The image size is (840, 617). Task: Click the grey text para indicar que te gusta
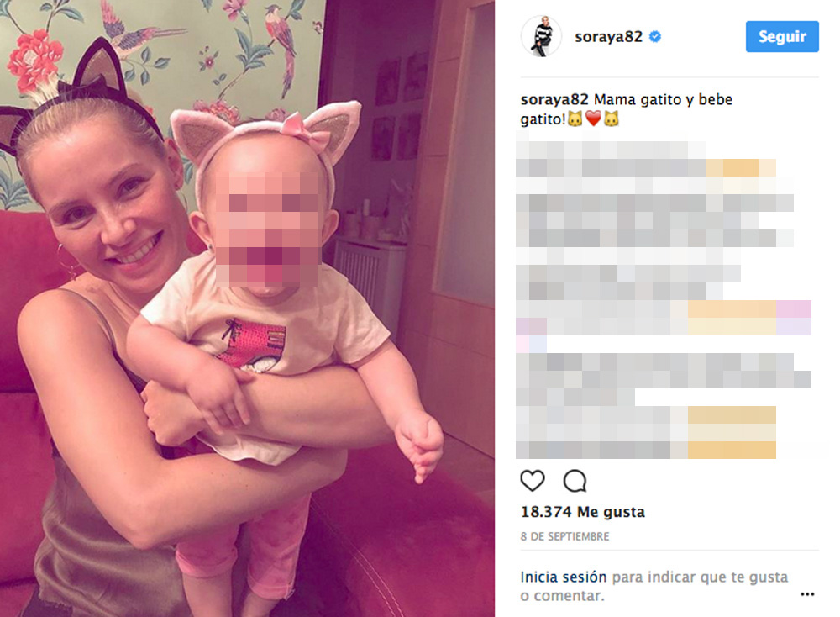coord(701,577)
